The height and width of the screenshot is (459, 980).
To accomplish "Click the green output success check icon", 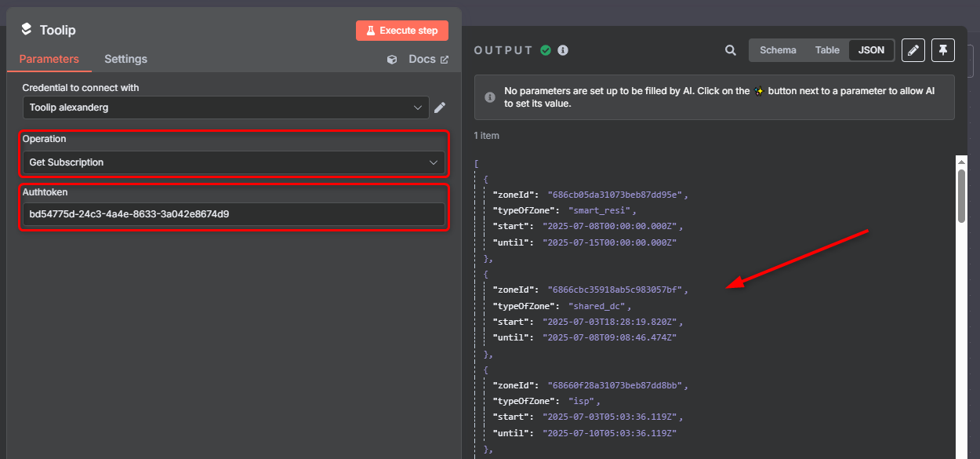I will [546, 50].
